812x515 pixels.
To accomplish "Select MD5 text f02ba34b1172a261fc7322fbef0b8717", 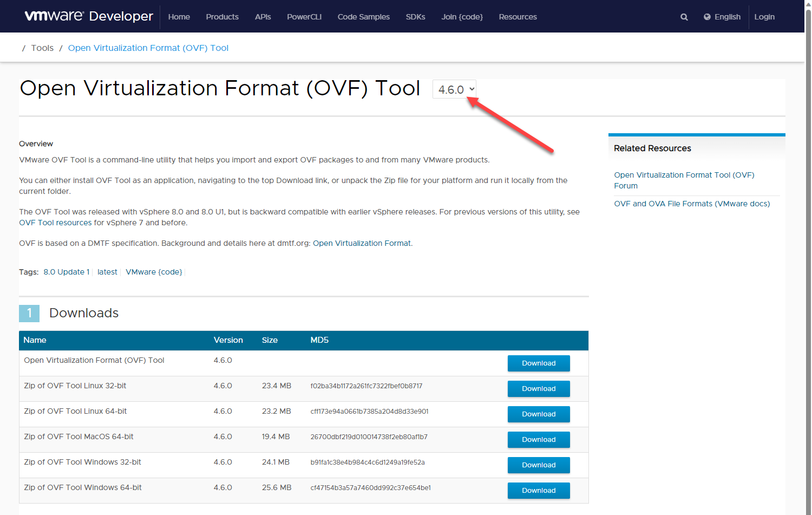I will pyautogui.click(x=366, y=386).
